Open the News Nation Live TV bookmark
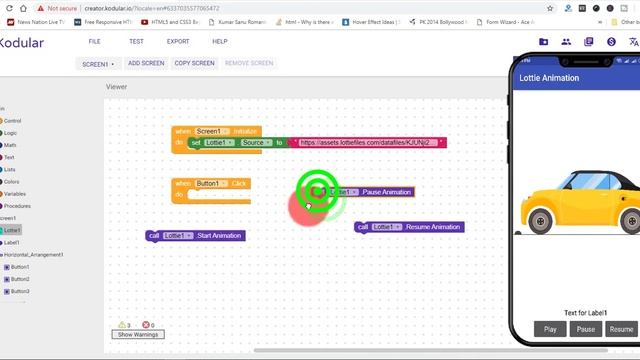The image size is (640, 360). [x=36, y=22]
